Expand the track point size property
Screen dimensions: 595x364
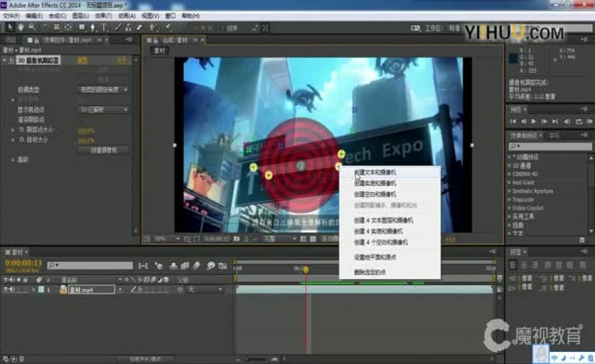[x=13, y=129]
